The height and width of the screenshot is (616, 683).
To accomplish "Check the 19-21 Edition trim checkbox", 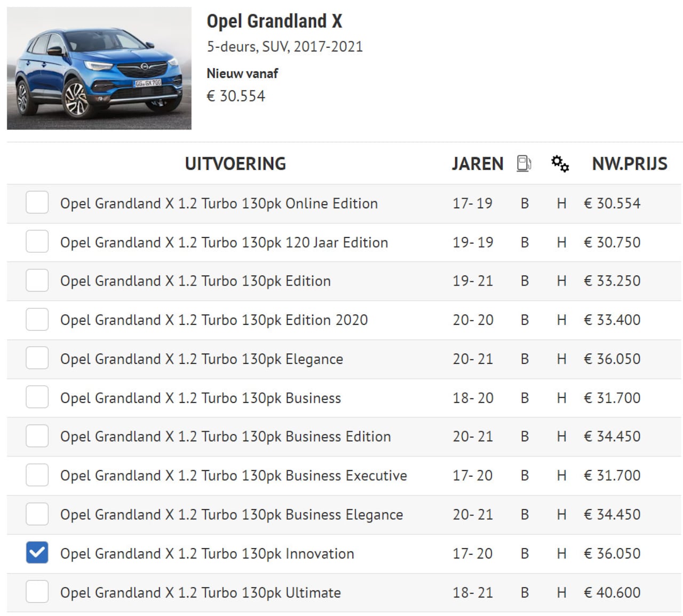I will tap(37, 281).
